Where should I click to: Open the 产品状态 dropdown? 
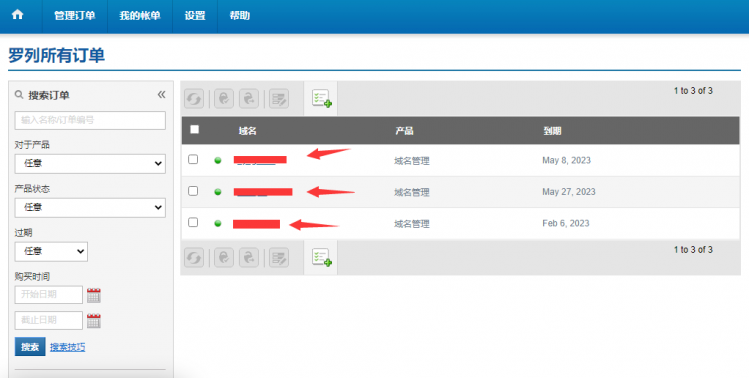coord(90,207)
